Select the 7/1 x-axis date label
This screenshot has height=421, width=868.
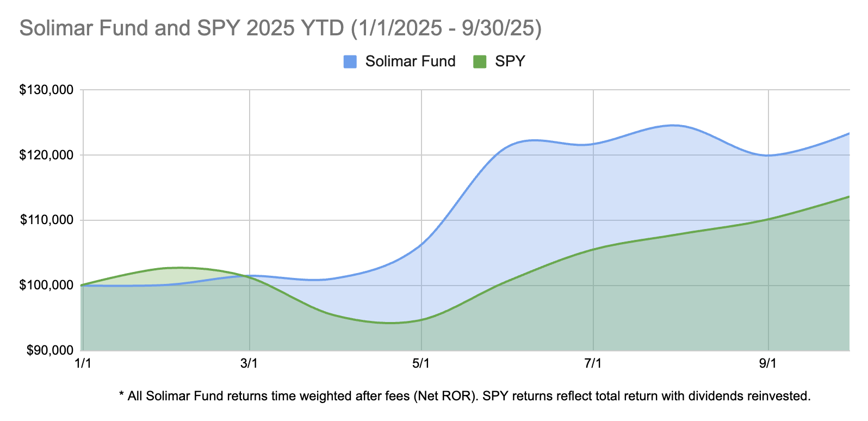(x=593, y=363)
